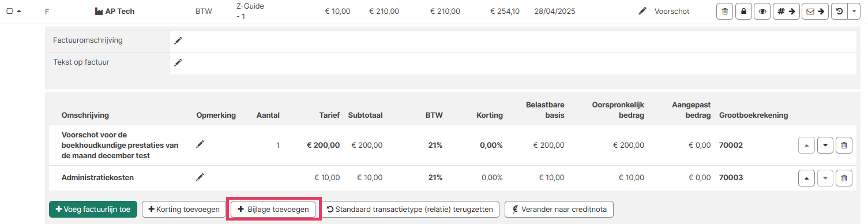Click Verander naar creditnota button
The height and width of the screenshot is (224, 868).
pos(559,210)
